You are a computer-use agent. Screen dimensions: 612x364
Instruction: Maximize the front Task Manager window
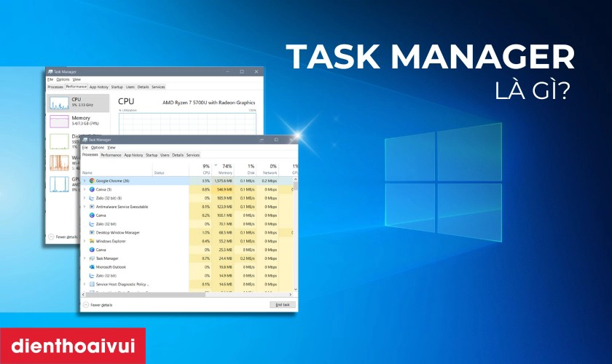coord(276,140)
